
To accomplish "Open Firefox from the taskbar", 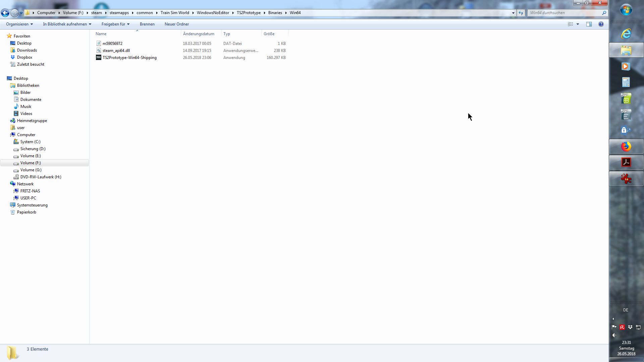I will (x=626, y=146).
